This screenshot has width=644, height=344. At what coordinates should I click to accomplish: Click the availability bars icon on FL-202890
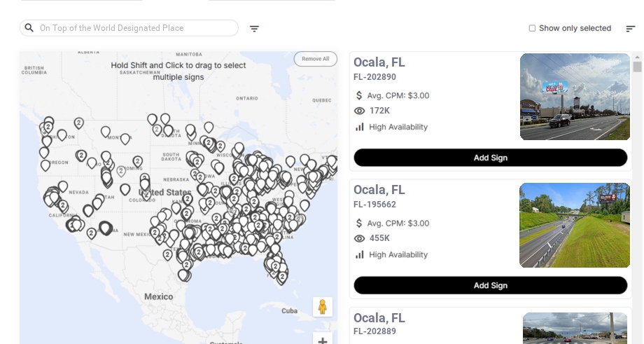(x=360, y=127)
